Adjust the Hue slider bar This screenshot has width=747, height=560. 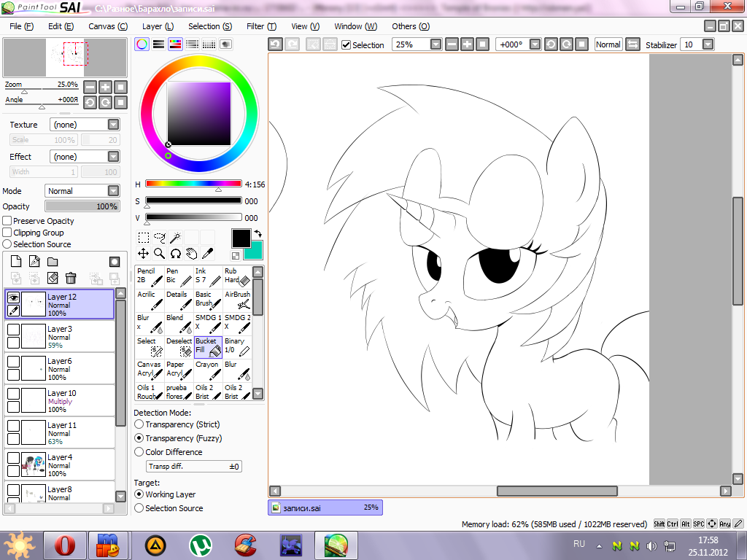pyautogui.click(x=193, y=184)
